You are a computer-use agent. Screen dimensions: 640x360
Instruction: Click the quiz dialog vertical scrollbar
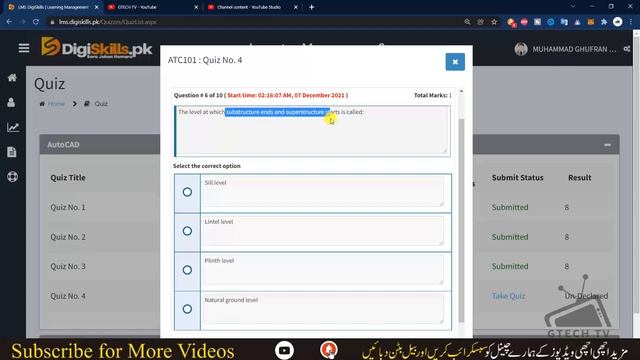point(461,220)
